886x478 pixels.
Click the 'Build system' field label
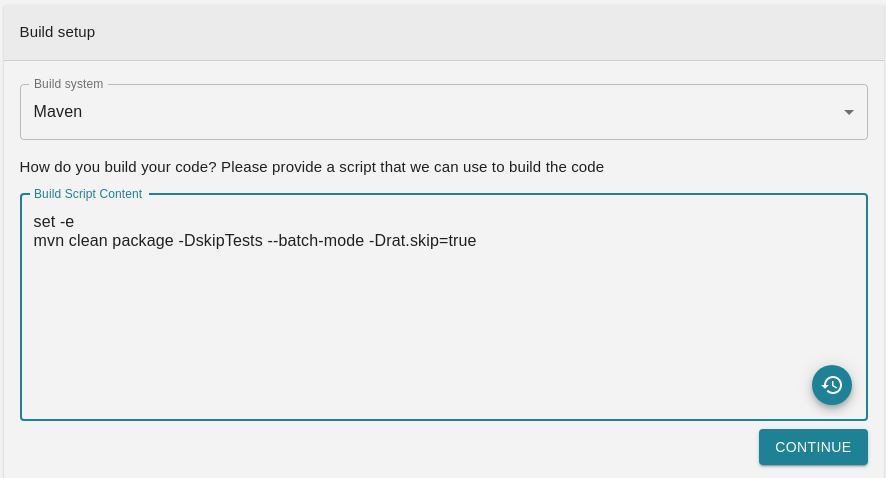coord(68,84)
